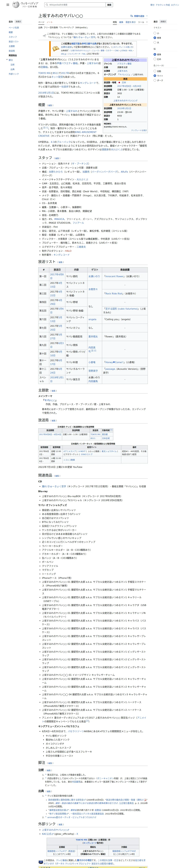The width and height of the screenshot is (186, 868).
Task: Switch to the ページ tab
Action: point(41,22)
